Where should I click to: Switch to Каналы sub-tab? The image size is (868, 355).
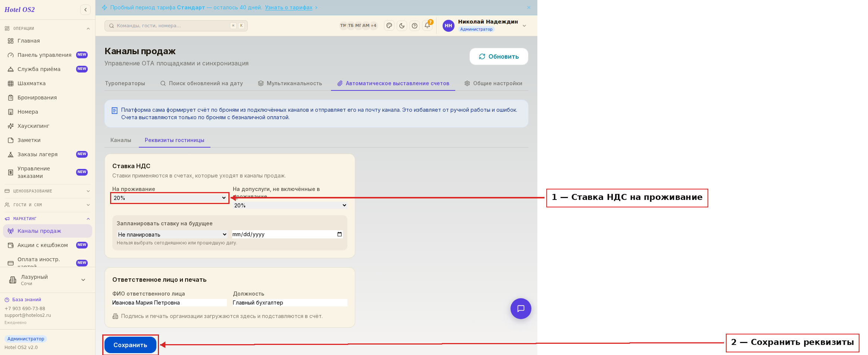[121, 140]
